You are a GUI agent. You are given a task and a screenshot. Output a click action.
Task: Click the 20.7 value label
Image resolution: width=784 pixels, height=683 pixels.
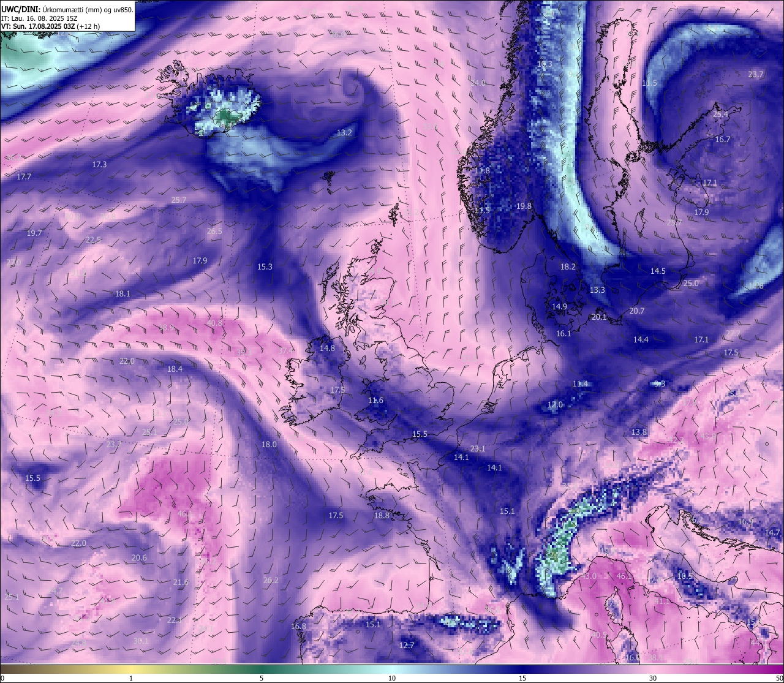637,311
